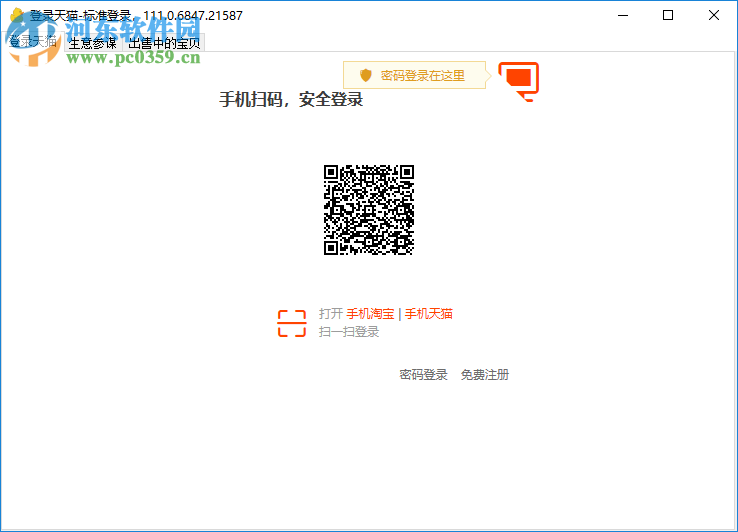Screen dimensions: 738x532
Task: Switch to 出售中的宝贝 tab
Action: coord(164,43)
